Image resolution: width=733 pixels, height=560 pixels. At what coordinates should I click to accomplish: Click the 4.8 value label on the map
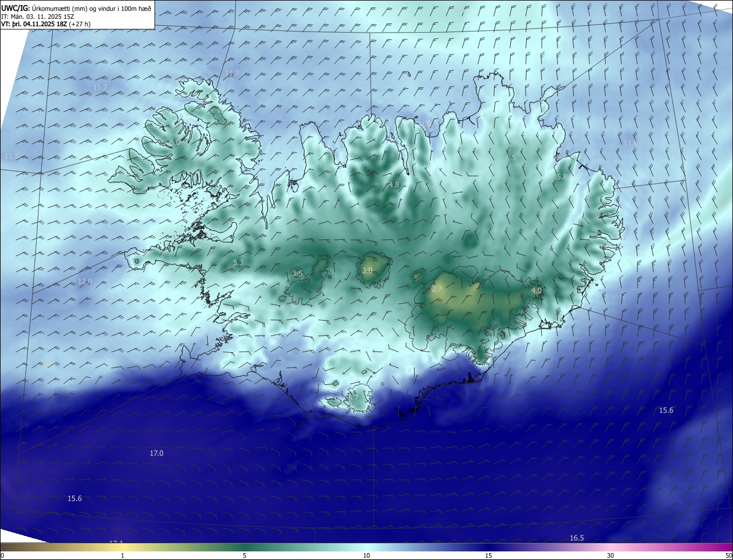click(394, 185)
